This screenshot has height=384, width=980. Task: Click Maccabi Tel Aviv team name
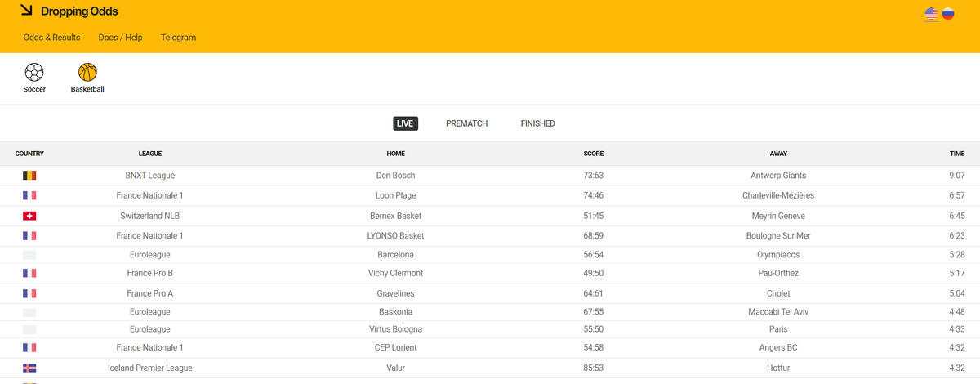pyautogui.click(x=778, y=312)
